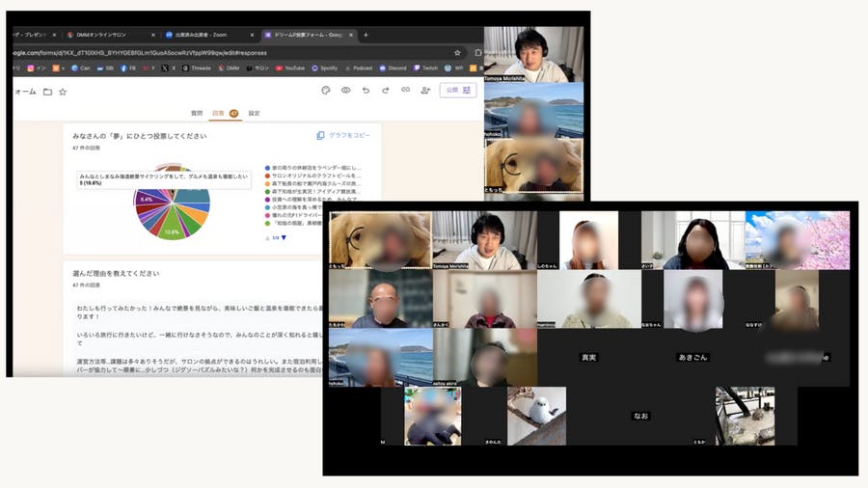Open the Podcast bookmark
The height and width of the screenshot is (488, 868).
click(359, 68)
